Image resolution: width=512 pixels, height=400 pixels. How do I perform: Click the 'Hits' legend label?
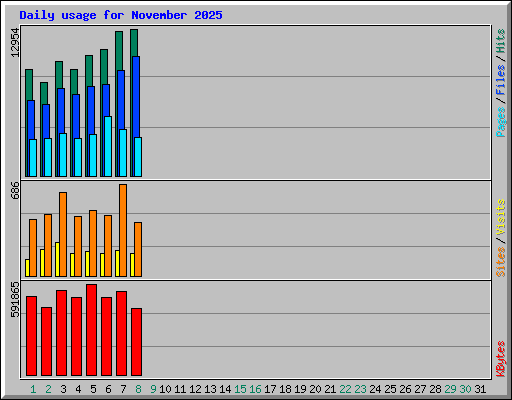pyautogui.click(x=501, y=41)
